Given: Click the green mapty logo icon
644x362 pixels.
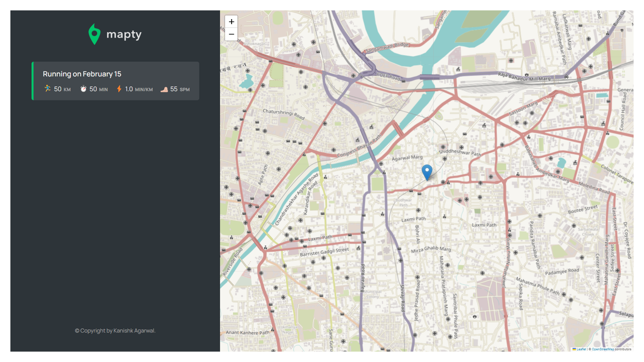Looking at the screenshot, I should click(95, 34).
